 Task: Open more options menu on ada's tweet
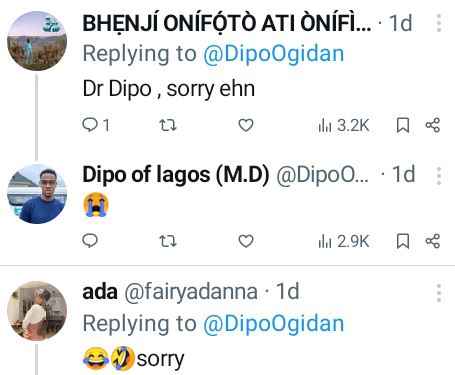pyautogui.click(x=439, y=293)
